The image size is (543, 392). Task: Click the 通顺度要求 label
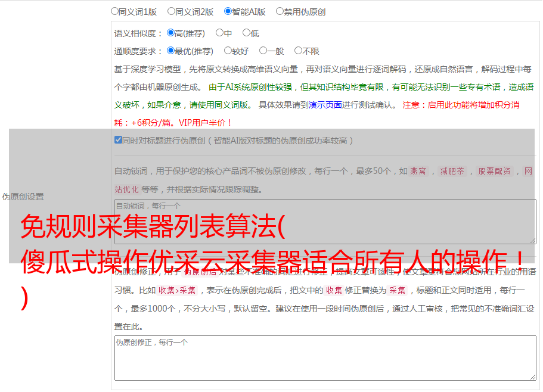pyautogui.click(x=138, y=51)
